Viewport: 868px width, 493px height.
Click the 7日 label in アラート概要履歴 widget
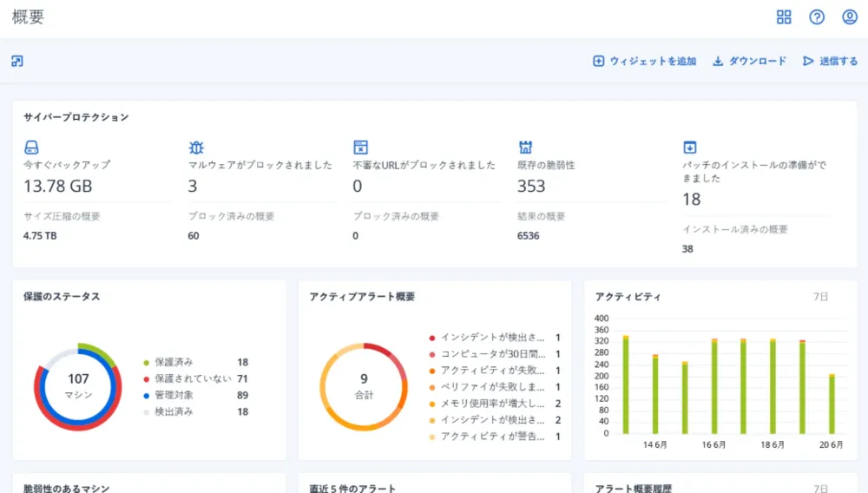click(820, 489)
